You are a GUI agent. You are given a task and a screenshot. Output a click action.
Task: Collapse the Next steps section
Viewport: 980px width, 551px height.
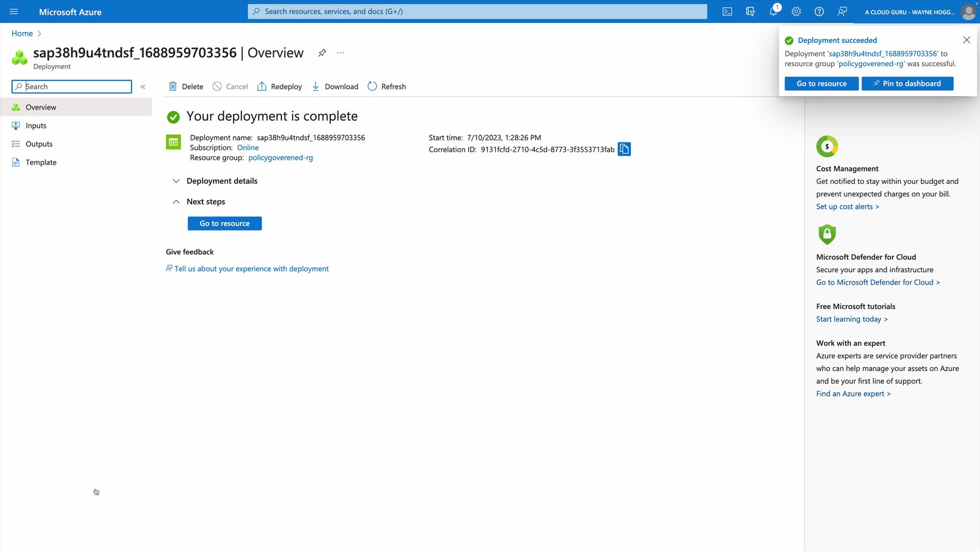point(176,202)
